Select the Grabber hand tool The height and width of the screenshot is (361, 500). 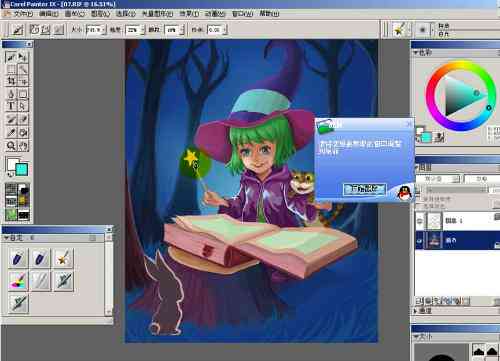23,146
